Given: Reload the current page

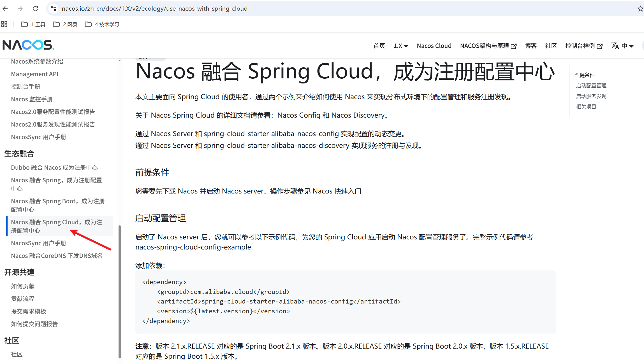Looking at the screenshot, I should (x=35, y=9).
